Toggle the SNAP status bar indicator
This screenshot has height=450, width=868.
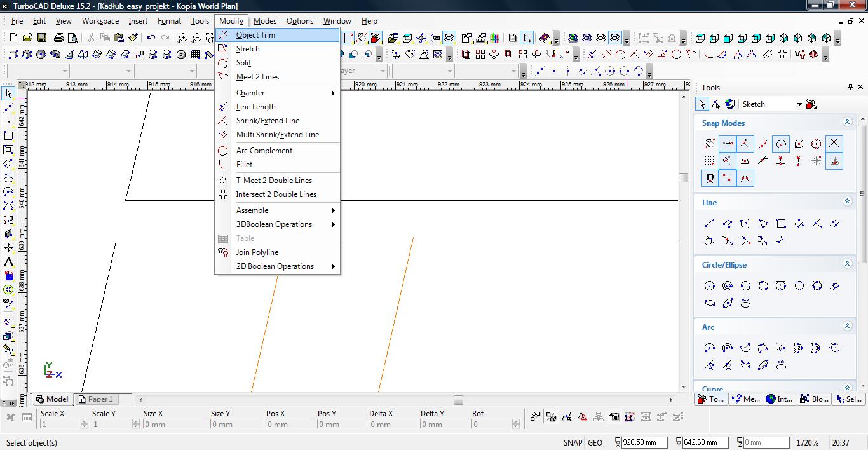(x=572, y=442)
